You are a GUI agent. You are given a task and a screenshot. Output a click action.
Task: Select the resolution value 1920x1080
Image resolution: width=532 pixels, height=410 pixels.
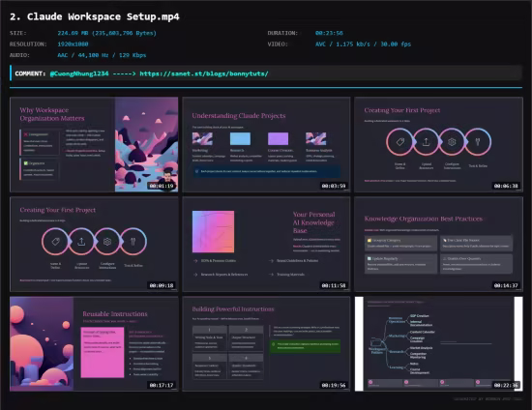(73, 44)
